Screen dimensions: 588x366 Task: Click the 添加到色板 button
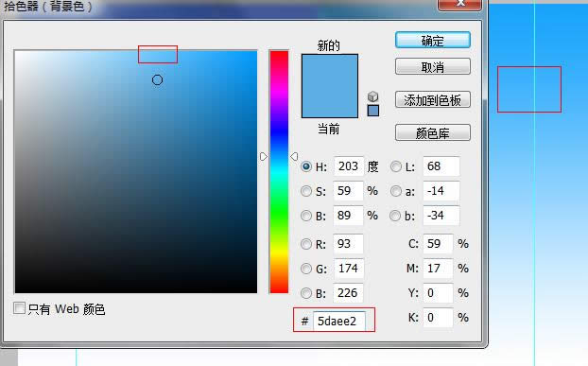433,99
